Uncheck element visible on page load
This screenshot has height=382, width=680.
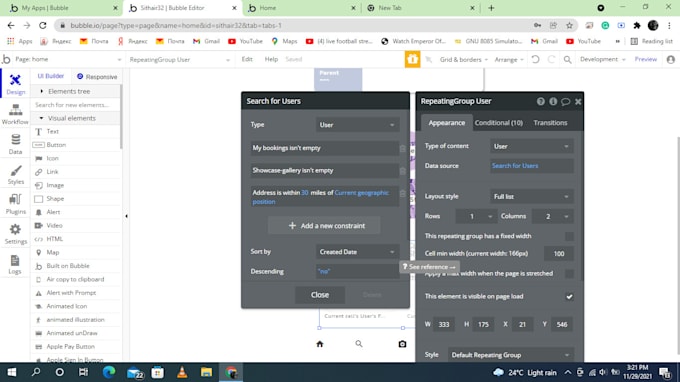[569, 297]
